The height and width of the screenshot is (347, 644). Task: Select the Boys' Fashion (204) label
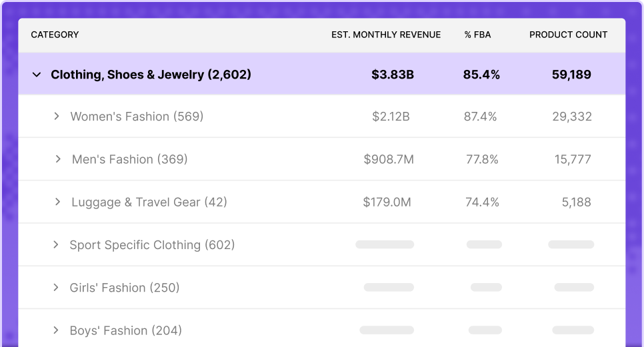click(x=126, y=330)
